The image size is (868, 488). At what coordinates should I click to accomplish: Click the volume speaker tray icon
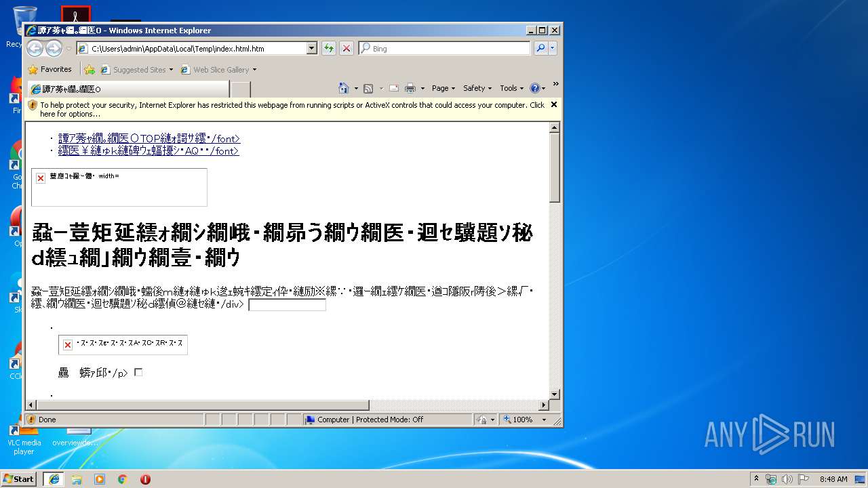(x=787, y=479)
